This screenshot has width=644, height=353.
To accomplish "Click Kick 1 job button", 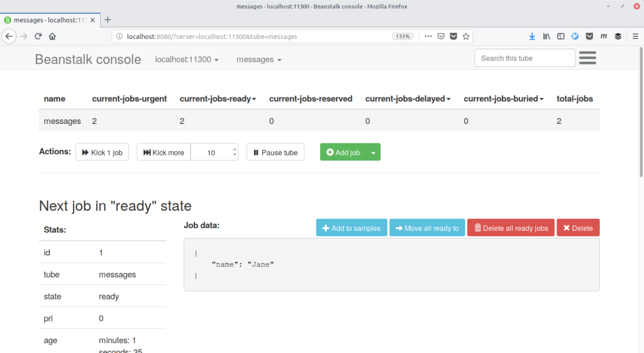I will pos(103,152).
